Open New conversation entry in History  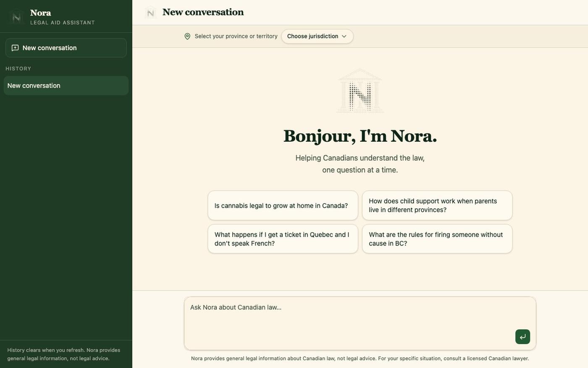[66, 85]
